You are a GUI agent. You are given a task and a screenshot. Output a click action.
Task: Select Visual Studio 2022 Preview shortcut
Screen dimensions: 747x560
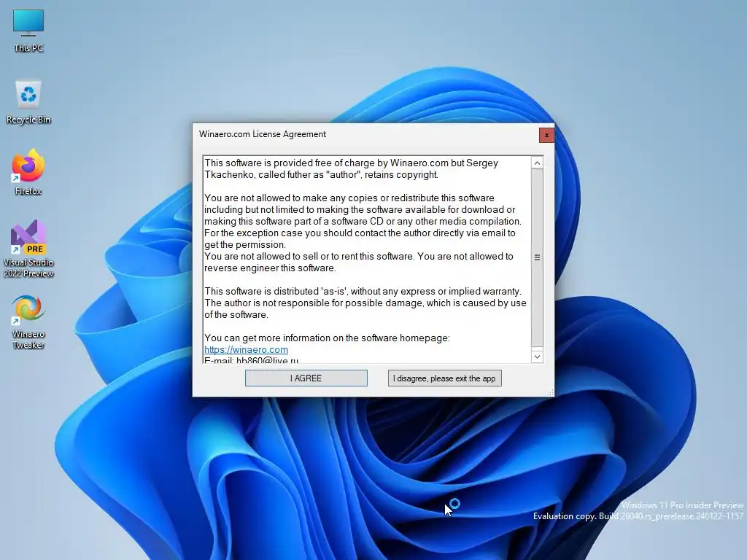tap(28, 249)
